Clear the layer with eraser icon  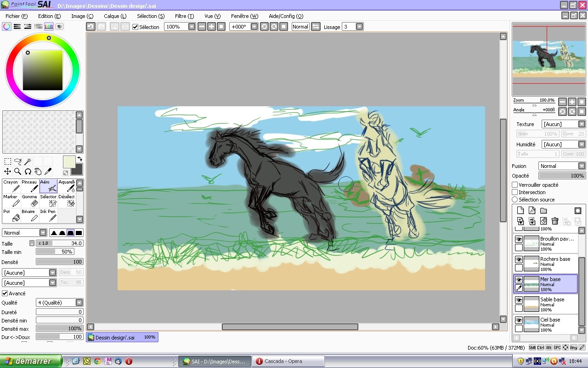click(x=543, y=221)
